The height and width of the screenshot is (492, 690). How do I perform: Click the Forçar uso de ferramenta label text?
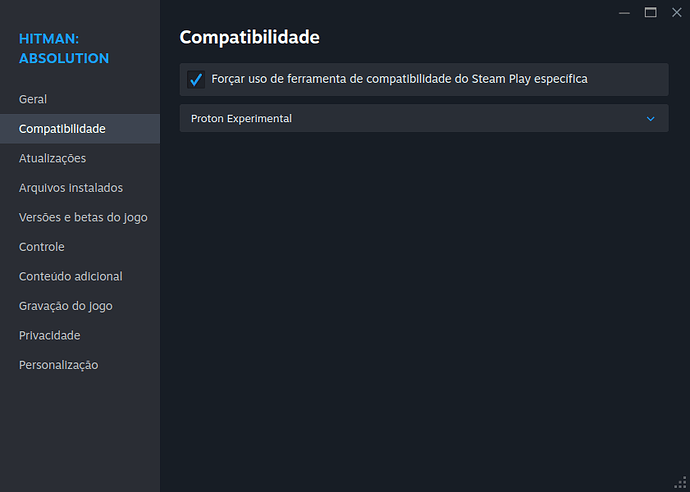399,79
